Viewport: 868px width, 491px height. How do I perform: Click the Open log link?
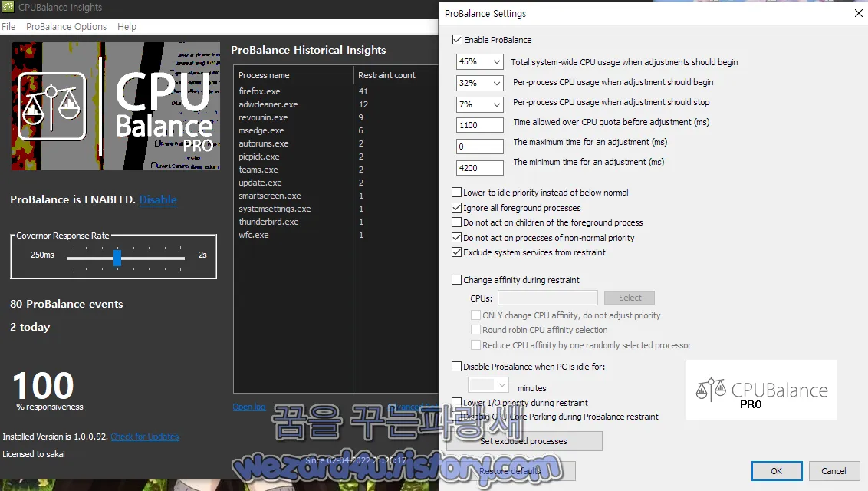pyautogui.click(x=249, y=407)
